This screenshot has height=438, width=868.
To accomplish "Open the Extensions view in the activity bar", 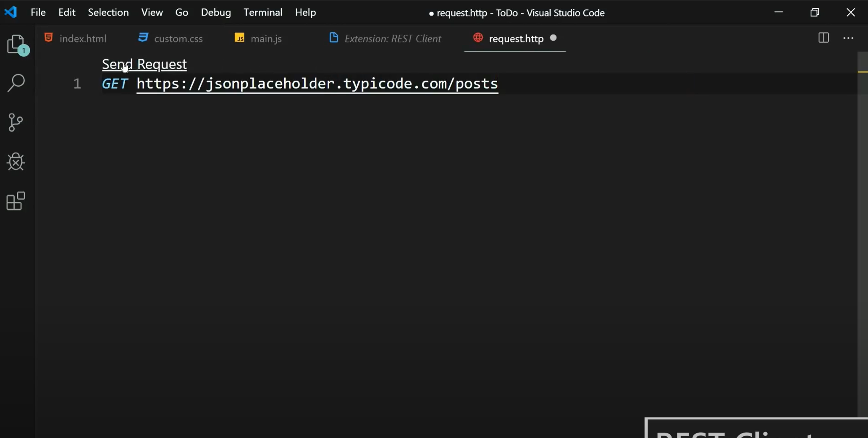I will point(16,201).
